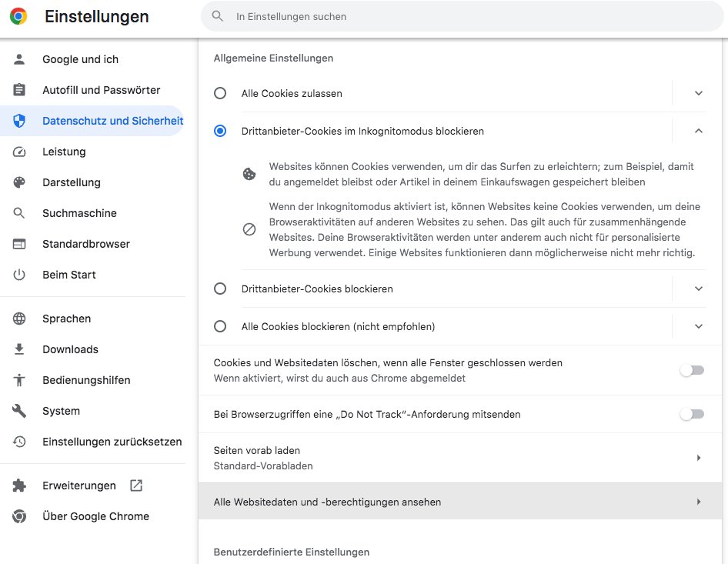Click the Erweiterungen puzzle piece icon
Screen dimensions: 728x564
[19, 486]
